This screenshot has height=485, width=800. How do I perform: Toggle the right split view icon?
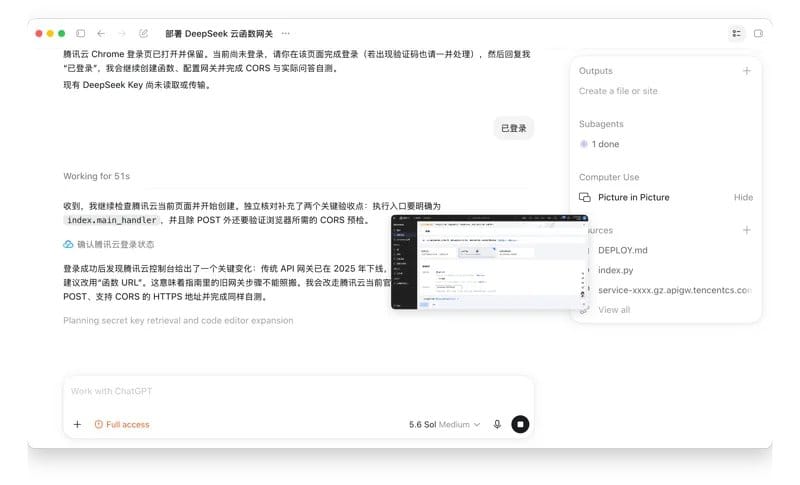(758, 33)
